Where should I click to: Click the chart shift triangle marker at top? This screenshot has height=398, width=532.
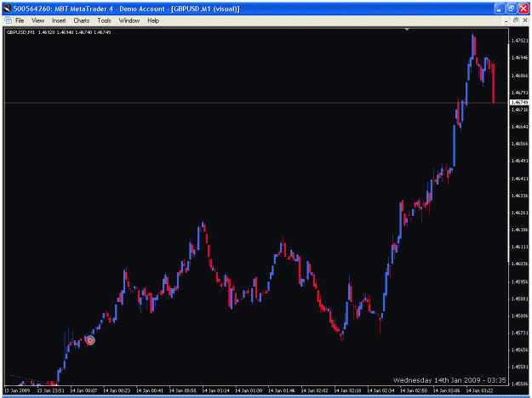coord(407,30)
